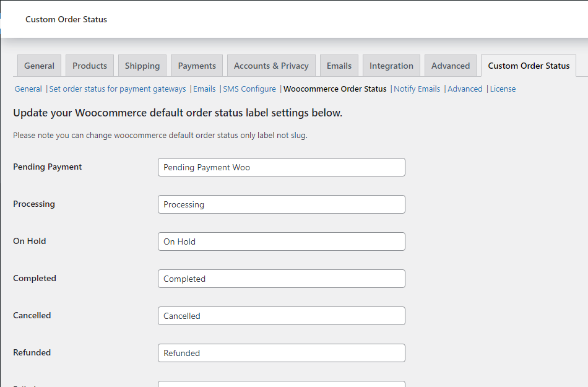Select the Woocommerce Order Status link
The image size is (588, 387).
point(335,89)
